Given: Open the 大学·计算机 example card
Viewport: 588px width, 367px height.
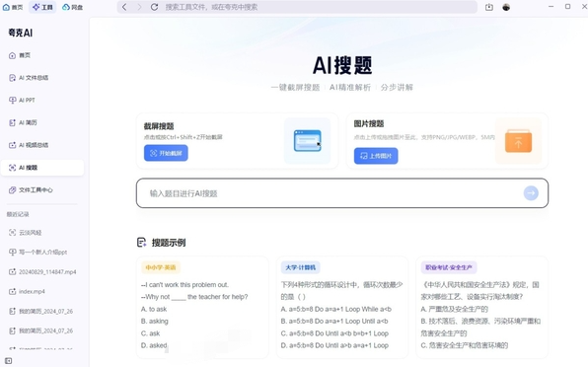Looking at the screenshot, I should 342,307.
